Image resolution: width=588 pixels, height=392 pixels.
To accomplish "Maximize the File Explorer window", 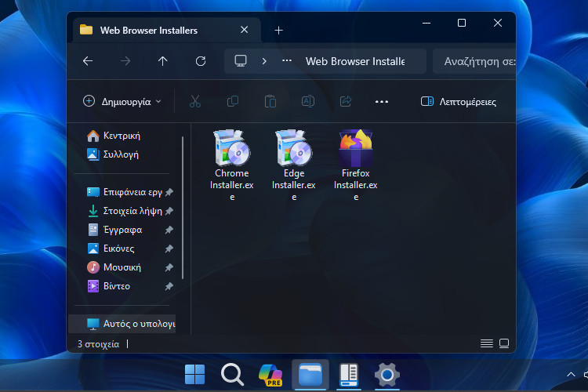I will click(x=462, y=23).
